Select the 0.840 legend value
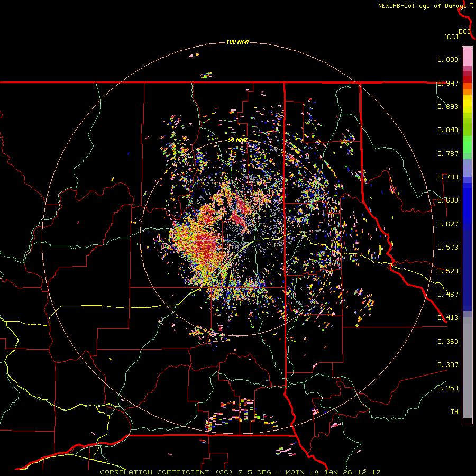 coord(448,130)
